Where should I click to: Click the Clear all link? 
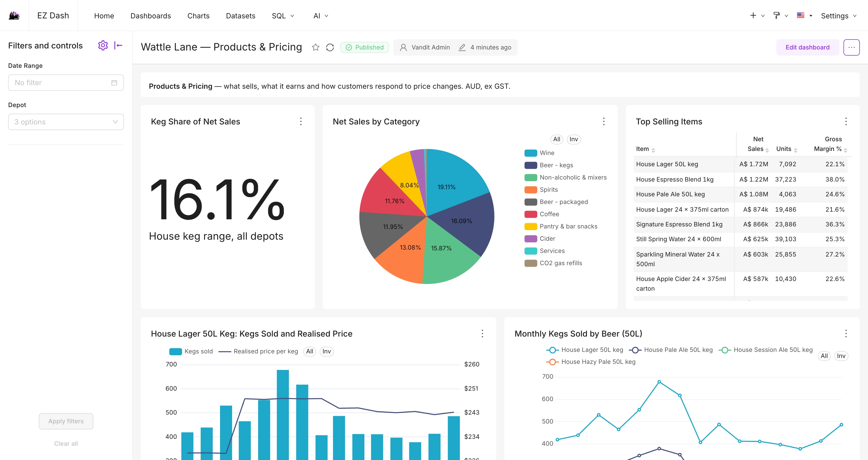[x=66, y=443]
